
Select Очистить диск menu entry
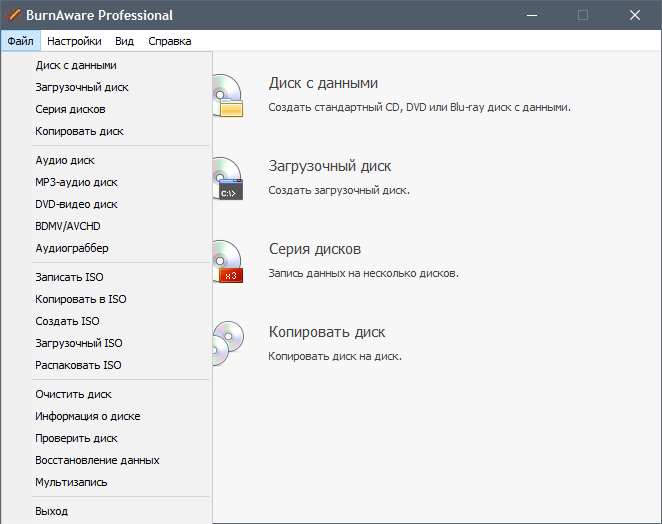coord(73,394)
